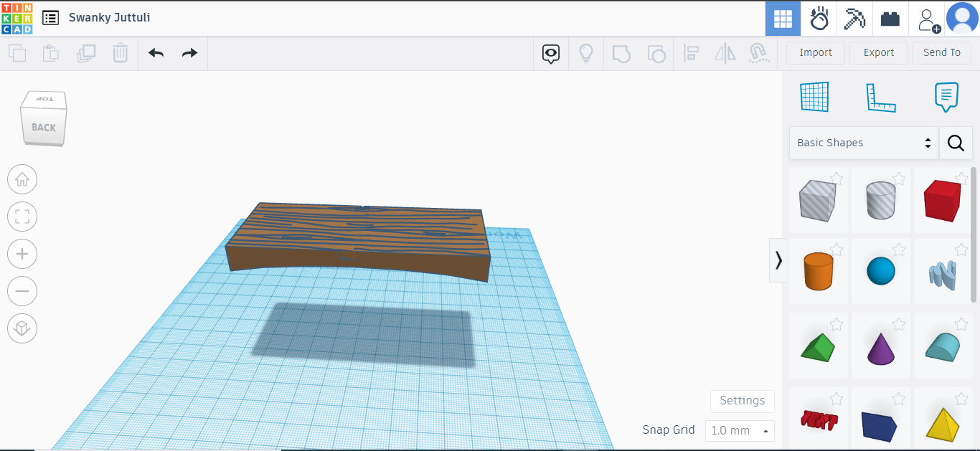Click the Ungroup icon
980x451 pixels.
point(656,53)
